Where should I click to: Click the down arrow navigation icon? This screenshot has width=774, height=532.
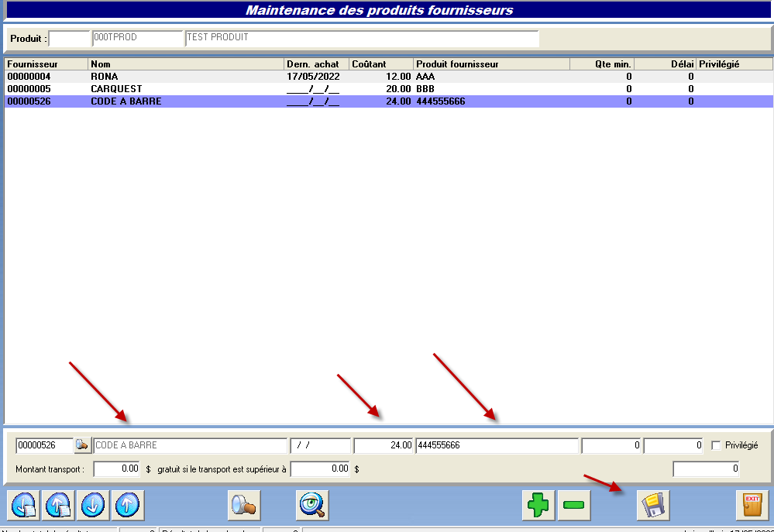(x=93, y=506)
